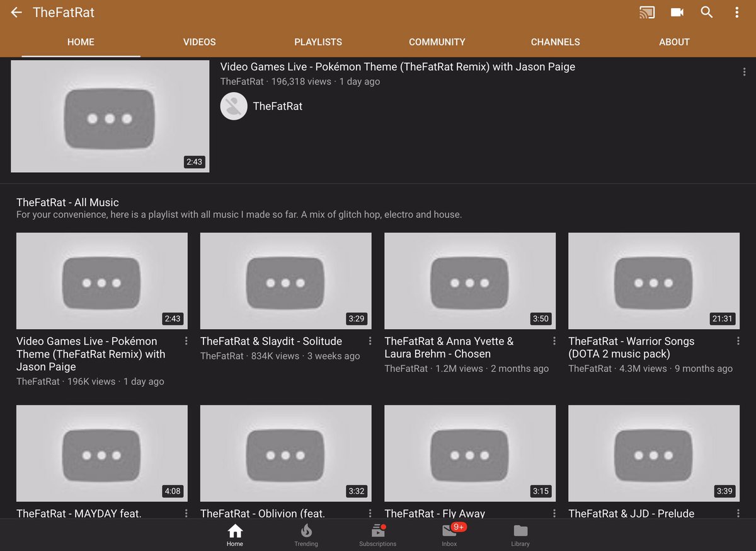Viewport: 756px width, 551px height.
Task: Go to Home in bottom navigation
Action: click(x=235, y=535)
